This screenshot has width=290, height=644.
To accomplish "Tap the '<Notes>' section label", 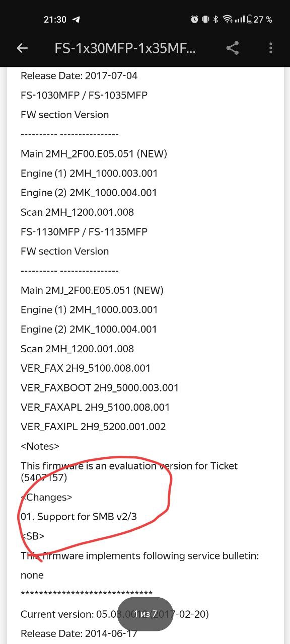I will tap(40, 446).
